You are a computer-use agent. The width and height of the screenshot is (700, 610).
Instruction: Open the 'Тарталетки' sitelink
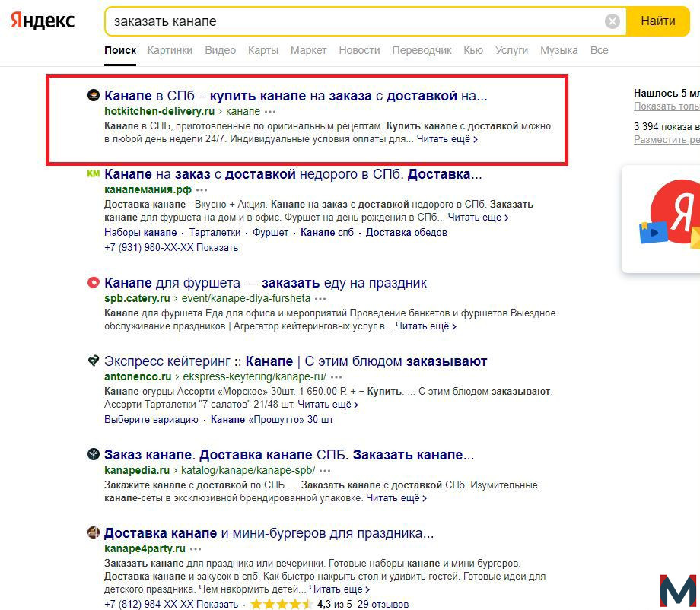pyautogui.click(x=215, y=233)
